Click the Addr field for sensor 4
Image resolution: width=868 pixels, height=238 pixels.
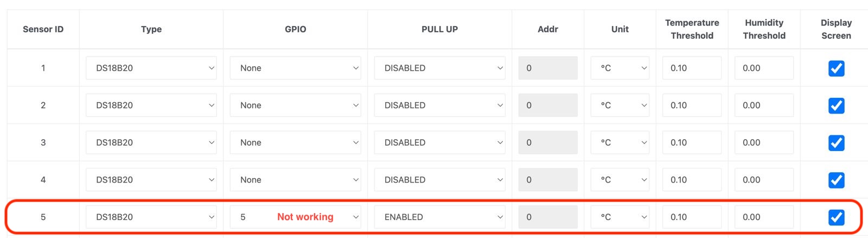[547, 180]
